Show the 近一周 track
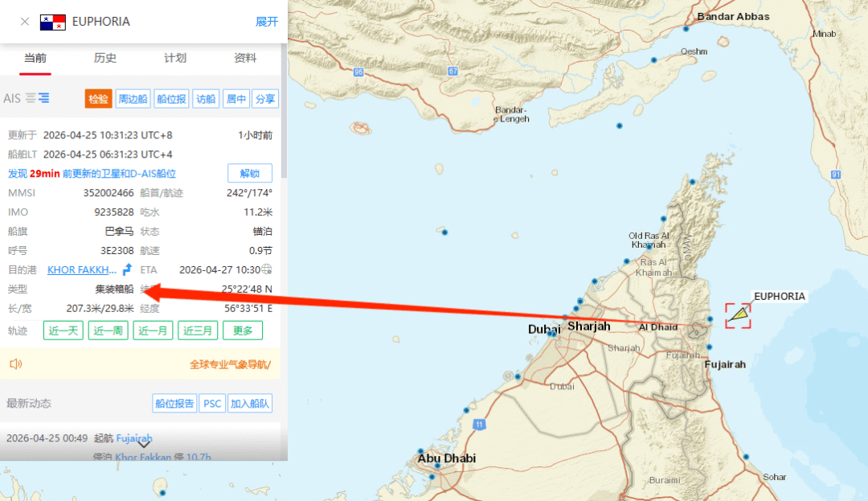This screenshot has width=868, height=501. point(108,331)
